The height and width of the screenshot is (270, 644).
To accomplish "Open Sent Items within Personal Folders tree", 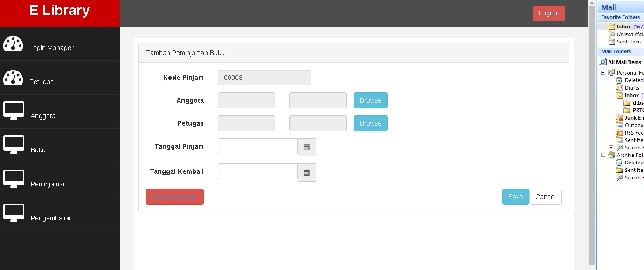I will 630,140.
